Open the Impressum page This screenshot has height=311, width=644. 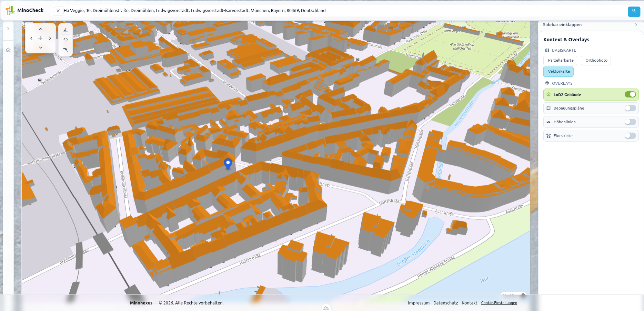pos(419,303)
